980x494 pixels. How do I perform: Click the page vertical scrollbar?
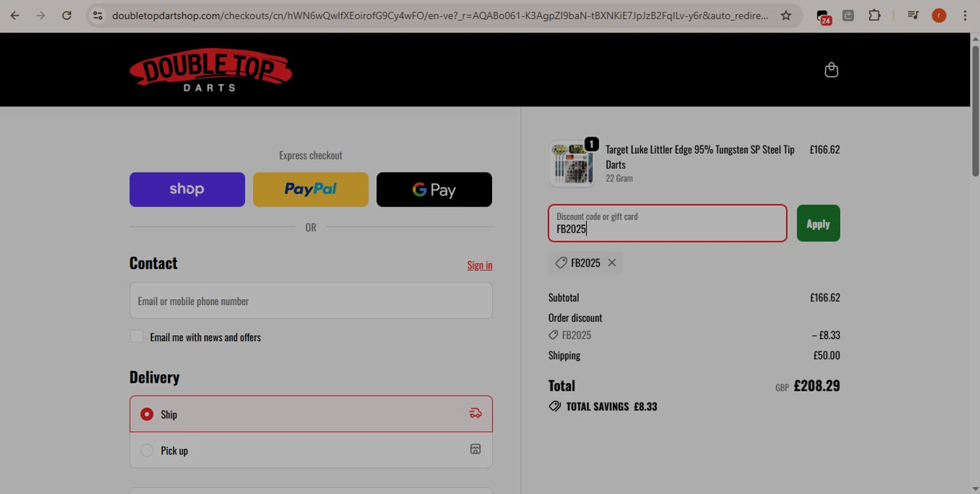[x=975, y=111]
